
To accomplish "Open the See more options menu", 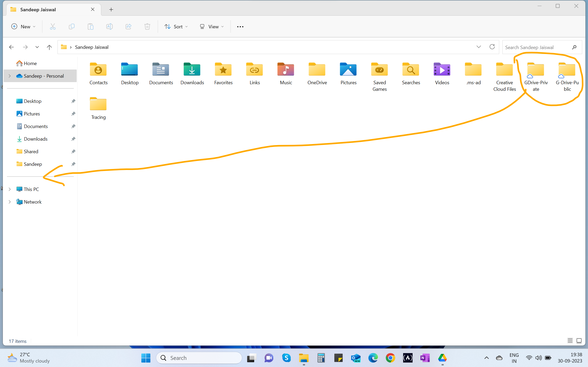I will tap(240, 26).
